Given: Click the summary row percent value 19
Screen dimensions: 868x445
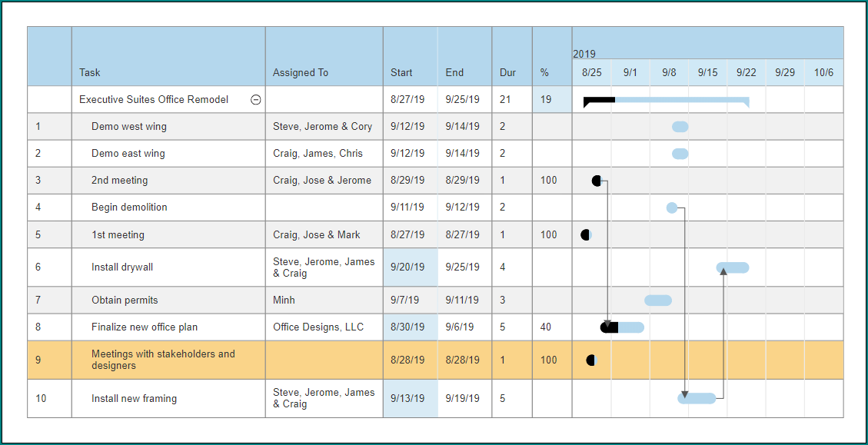Looking at the screenshot, I should pos(552,100).
